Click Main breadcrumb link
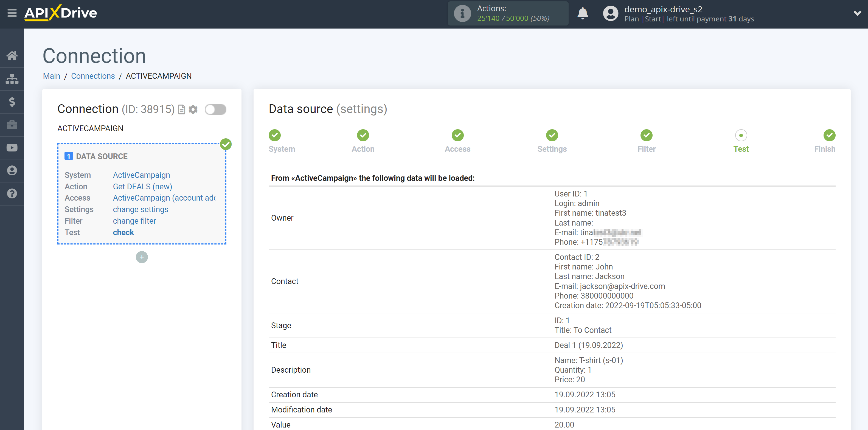868x430 pixels. [x=52, y=76]
